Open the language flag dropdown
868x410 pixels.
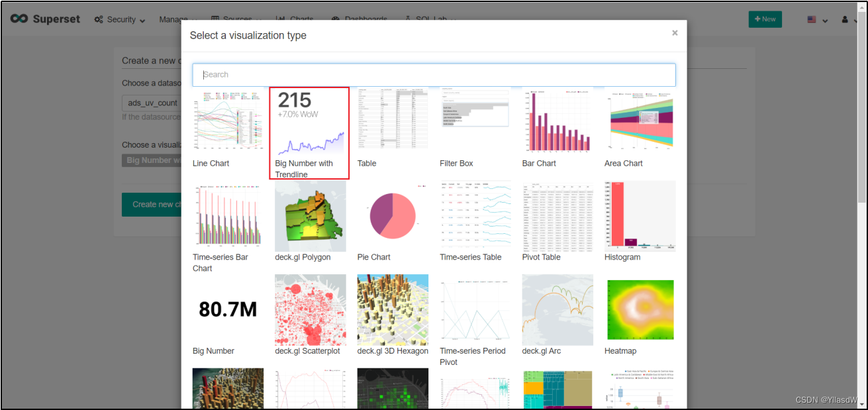pos(817,20)
